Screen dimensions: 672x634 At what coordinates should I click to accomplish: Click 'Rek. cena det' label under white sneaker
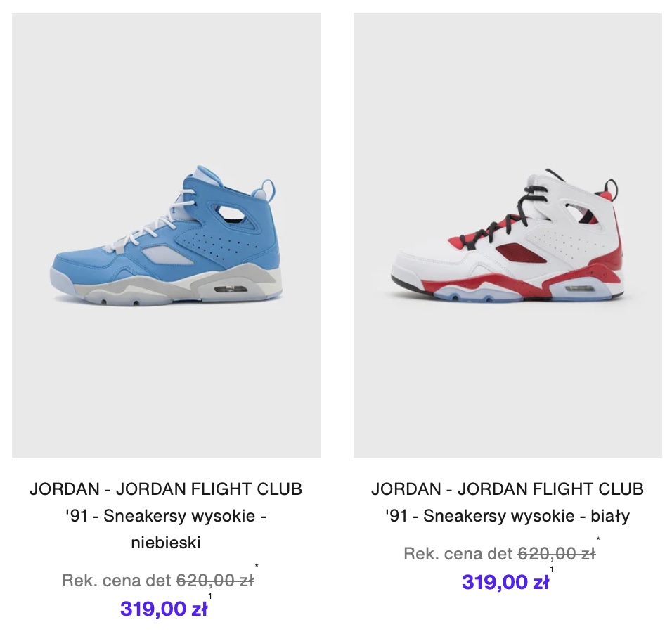pos(458,554)
